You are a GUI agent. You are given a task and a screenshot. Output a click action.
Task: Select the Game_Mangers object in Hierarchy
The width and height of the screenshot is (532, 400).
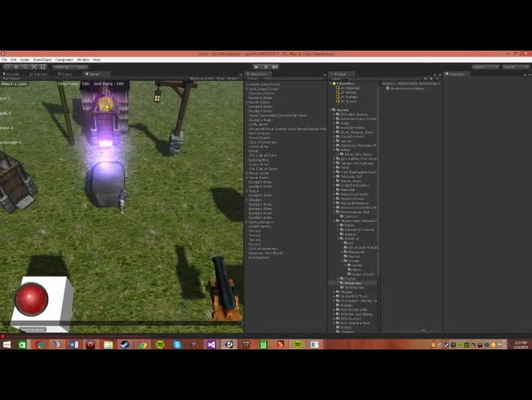[261, 222]
